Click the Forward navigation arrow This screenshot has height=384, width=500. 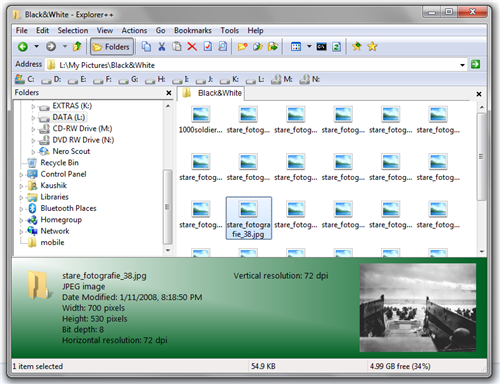click(51, 47)
